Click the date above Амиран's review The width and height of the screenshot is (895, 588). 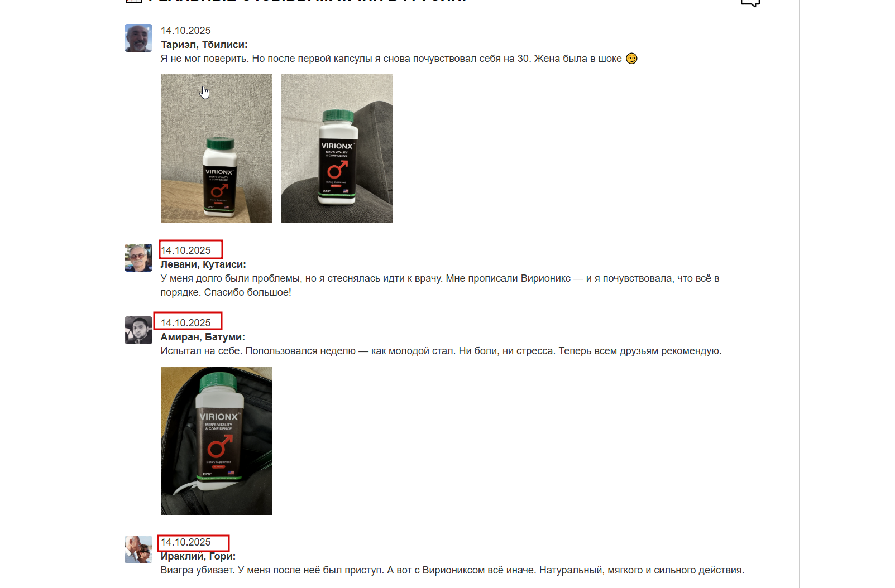point(186,323)
